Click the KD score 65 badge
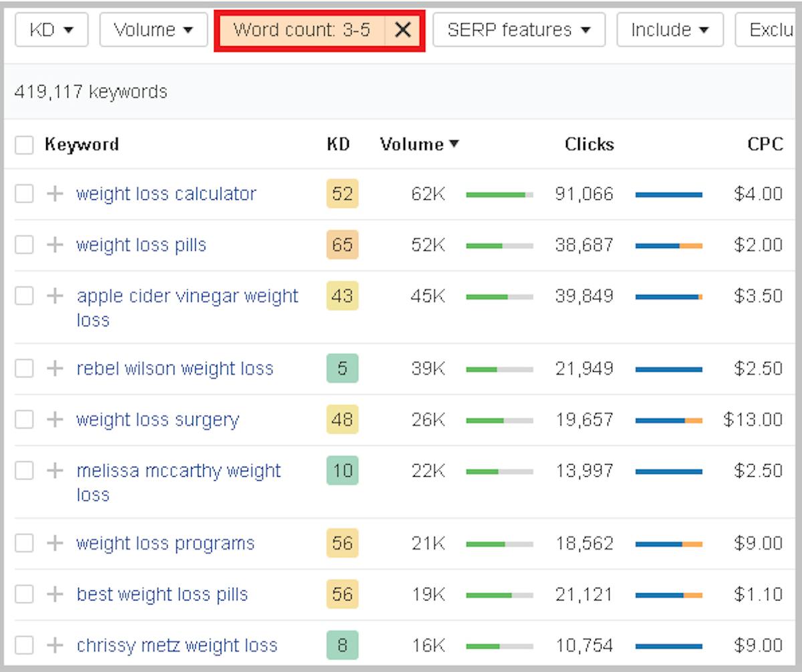 342,245
